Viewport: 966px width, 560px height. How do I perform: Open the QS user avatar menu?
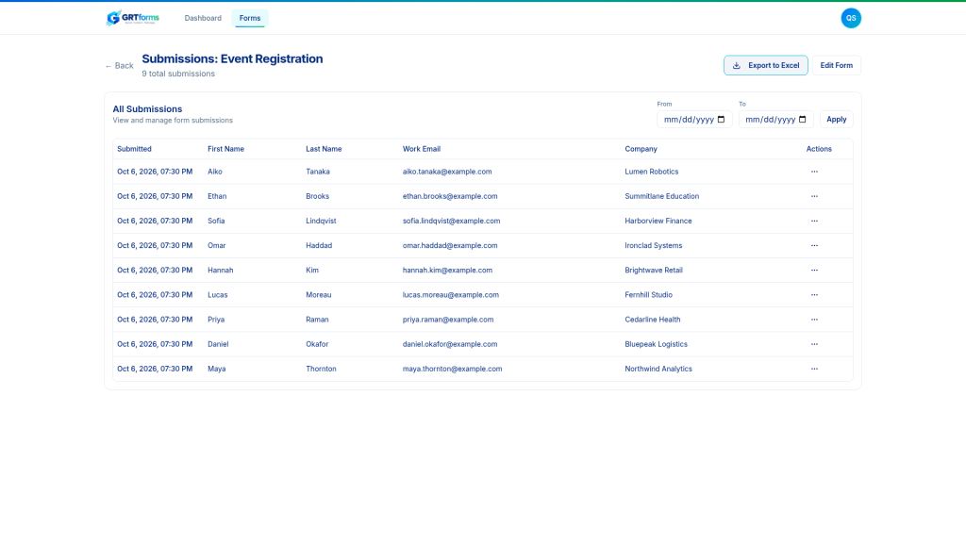pos(851,18)
